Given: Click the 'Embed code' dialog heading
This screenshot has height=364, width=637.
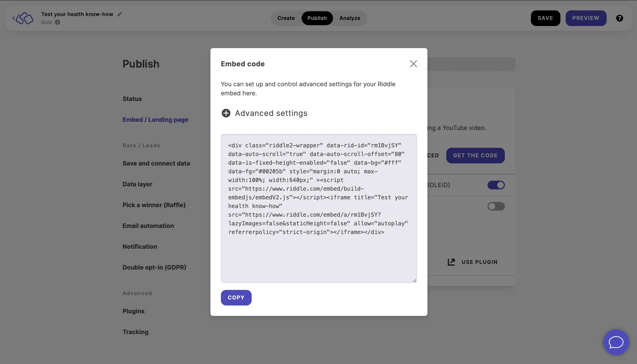Looking at the screenshot, I should (243, 64).
